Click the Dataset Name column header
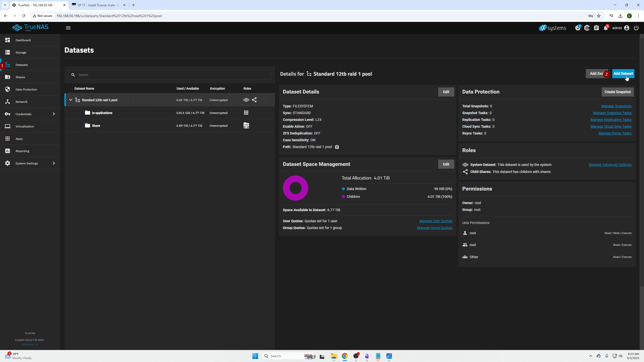The width and height of the screenshot is (644, 362). coord(84,88)
